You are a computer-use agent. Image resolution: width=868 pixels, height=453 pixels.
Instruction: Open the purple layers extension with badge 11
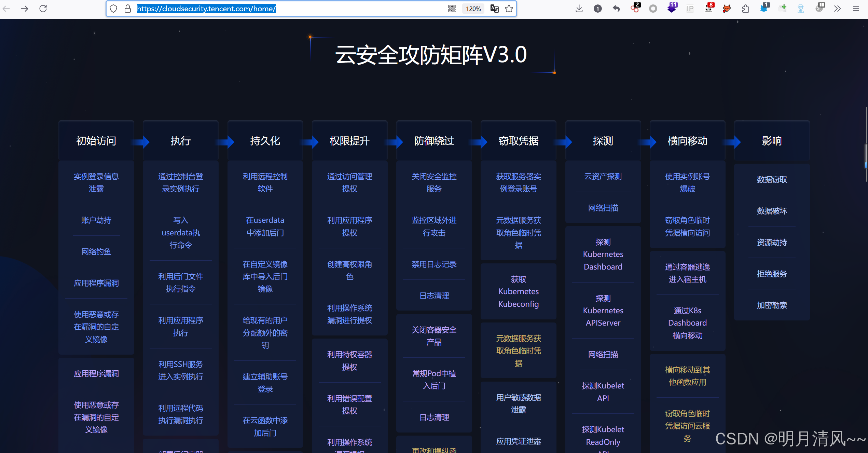[672, 8]
